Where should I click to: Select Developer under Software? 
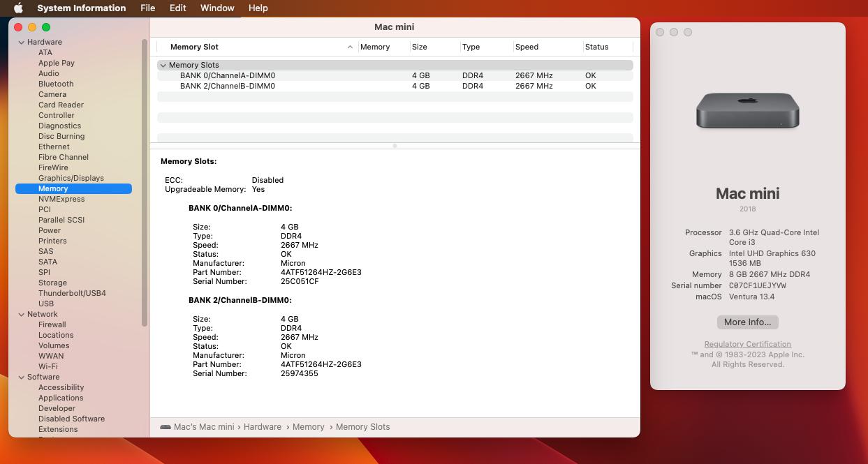(x=57, y=408)
